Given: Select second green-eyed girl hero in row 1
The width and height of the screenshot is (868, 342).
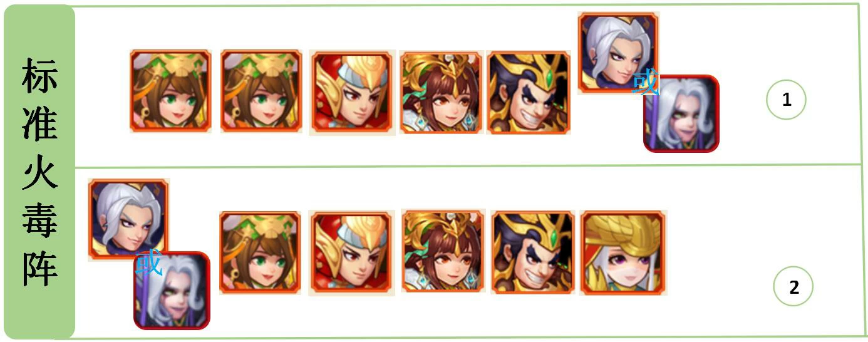Looking at the screenshot, I should click(261, 91).
